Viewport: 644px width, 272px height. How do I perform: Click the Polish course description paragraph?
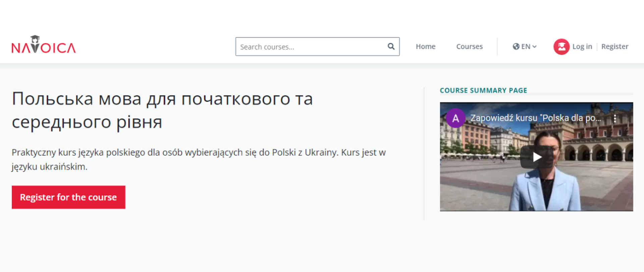(x=199, y=159)
